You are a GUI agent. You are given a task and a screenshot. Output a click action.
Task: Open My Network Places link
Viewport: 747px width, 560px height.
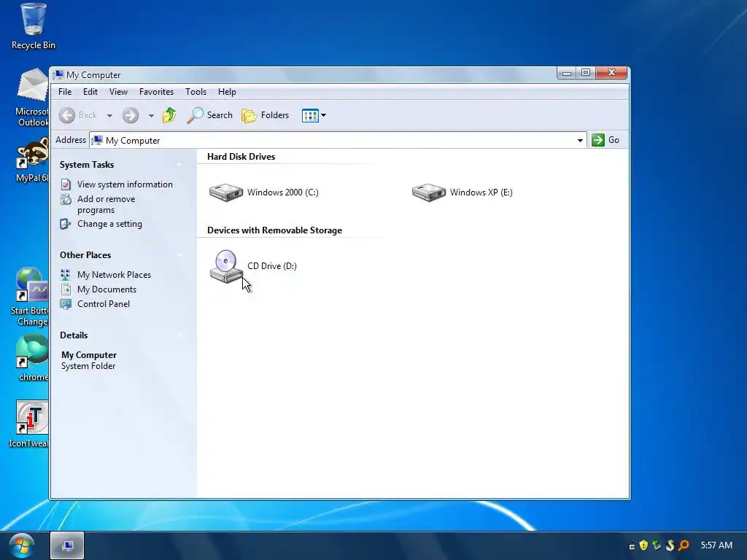coord(114,275)
